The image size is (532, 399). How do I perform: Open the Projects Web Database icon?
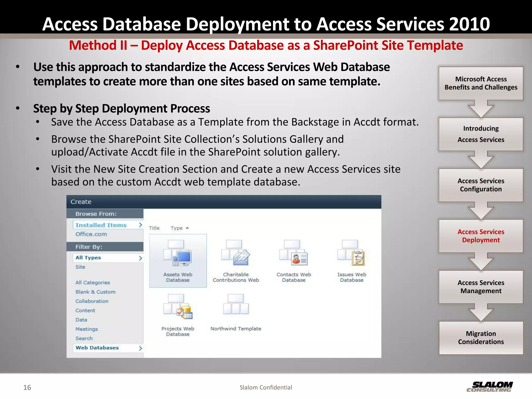coord(178,307)
